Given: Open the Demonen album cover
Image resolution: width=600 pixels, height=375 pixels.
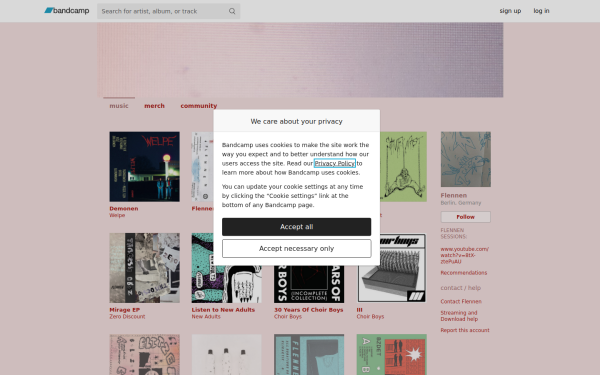Looking at the screenshot, I should (144, 167).
